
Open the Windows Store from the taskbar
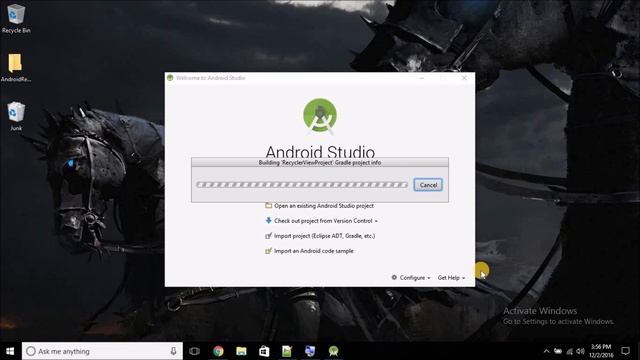pyautogui.click(x=264, y=351)
